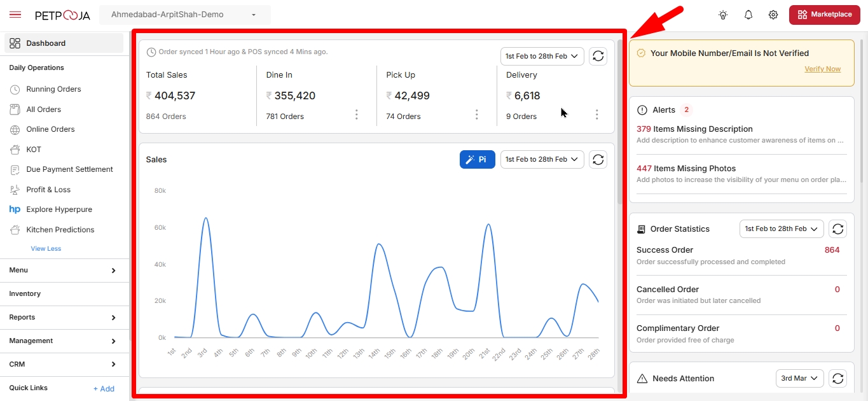Refresh Order Statistics data
The height and width of the screenshot is (401, 868).
click(838, 229)
